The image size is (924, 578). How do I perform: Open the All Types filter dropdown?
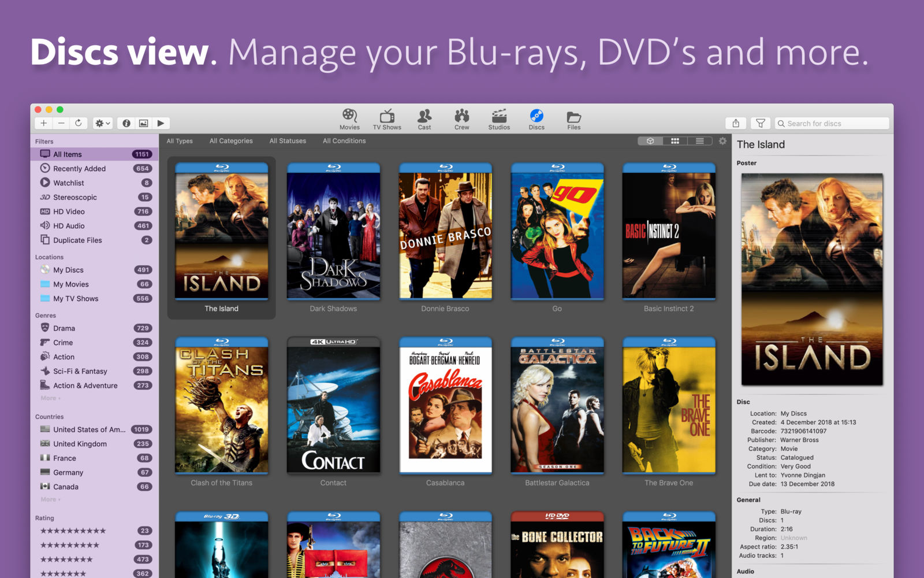180,141
